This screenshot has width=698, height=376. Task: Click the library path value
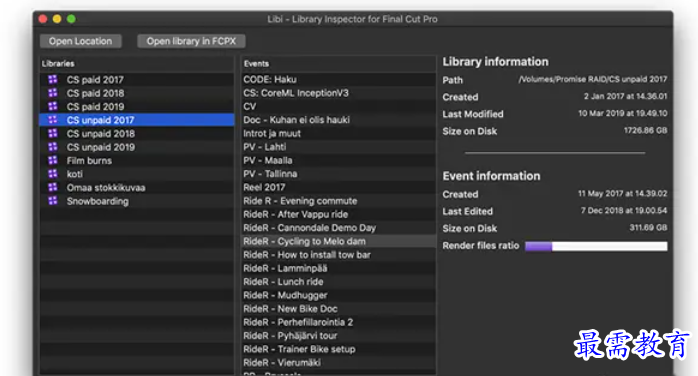click(x=593, y=79)
